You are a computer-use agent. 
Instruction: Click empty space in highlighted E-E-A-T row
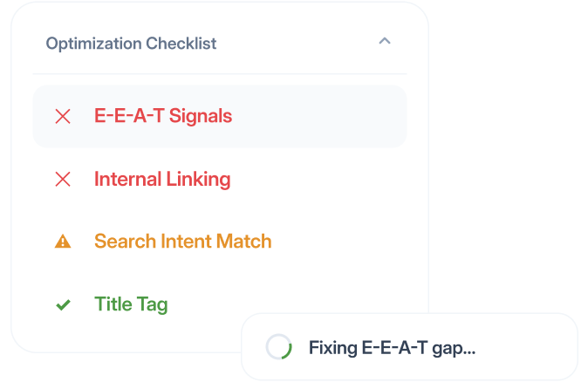[x=318, y=116]
